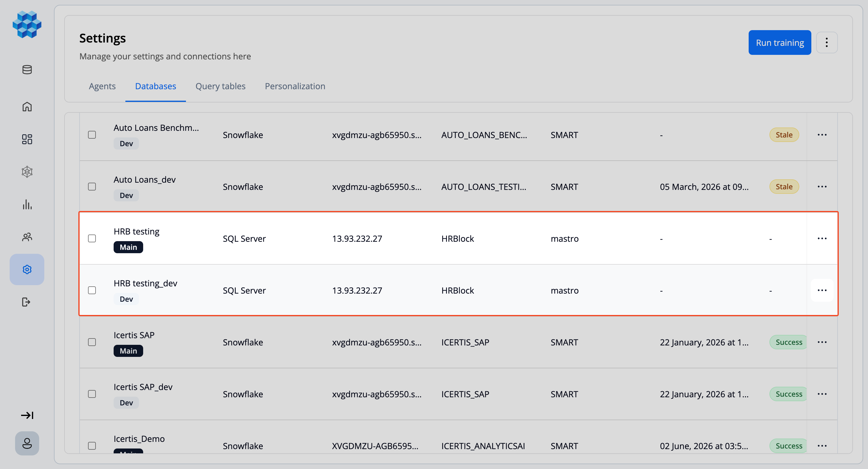868x469 pixels.
Task: Click the Success badge for Icertis SAP Main
Action: (788, 342)
